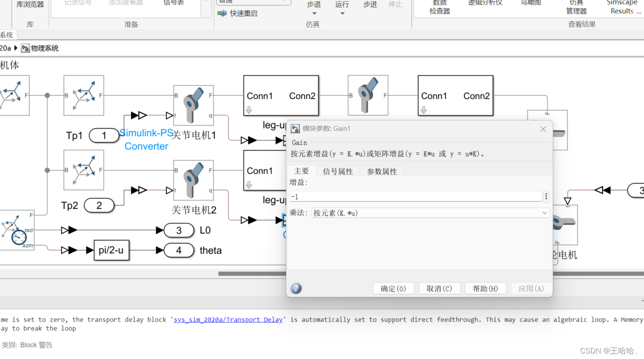Select Simulink-PS converter block after Tp1

point(139,115)
